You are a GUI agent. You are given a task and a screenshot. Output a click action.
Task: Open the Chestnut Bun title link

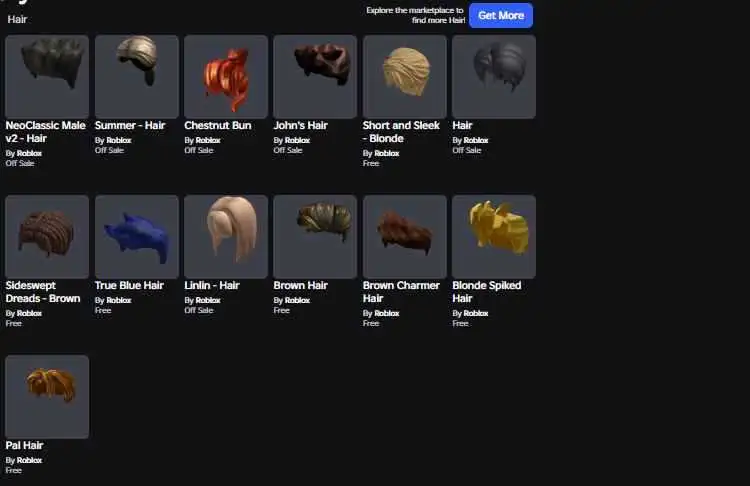(x=218, y=125)
